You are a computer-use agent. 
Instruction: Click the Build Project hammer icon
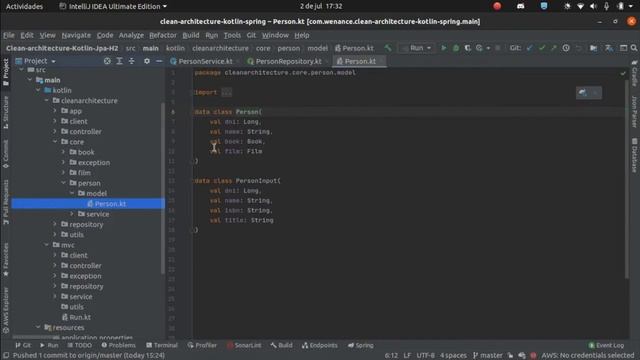click(x=388, y=48)
